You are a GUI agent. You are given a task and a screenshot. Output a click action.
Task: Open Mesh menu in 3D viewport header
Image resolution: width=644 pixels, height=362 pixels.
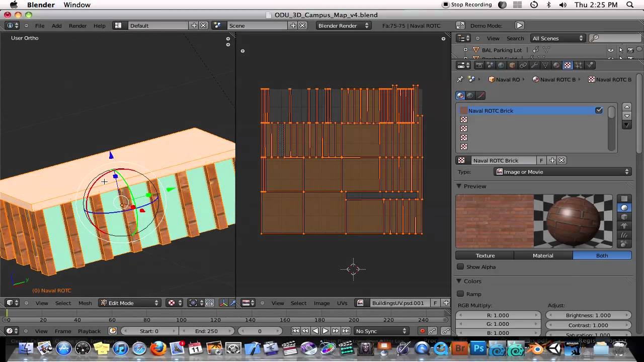point(85,303)
